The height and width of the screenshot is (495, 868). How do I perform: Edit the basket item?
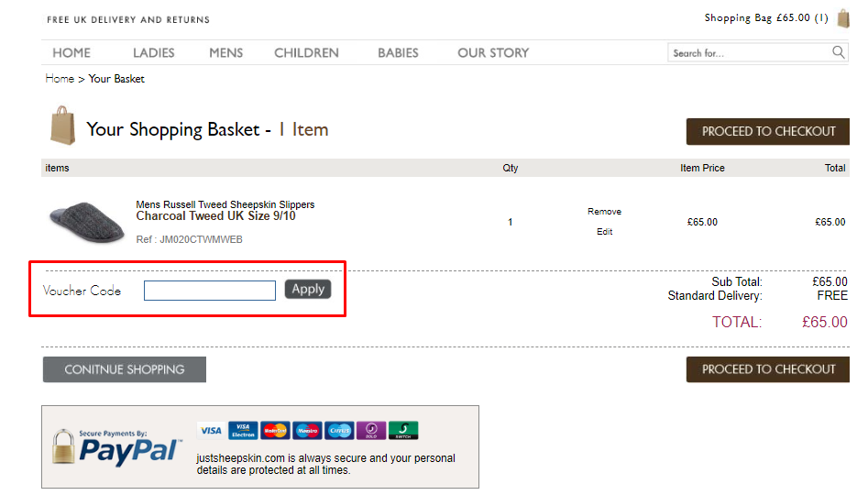(605, 231)
